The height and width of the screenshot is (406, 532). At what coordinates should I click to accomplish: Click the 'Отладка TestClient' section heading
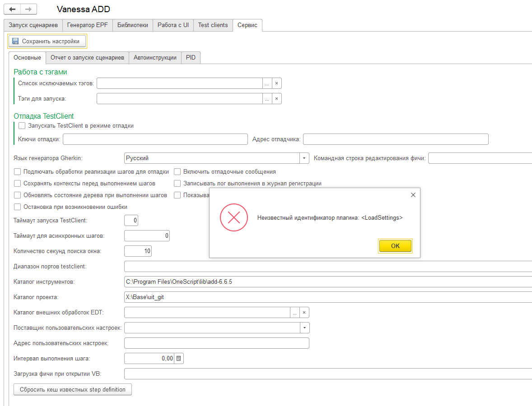[43, 116]
